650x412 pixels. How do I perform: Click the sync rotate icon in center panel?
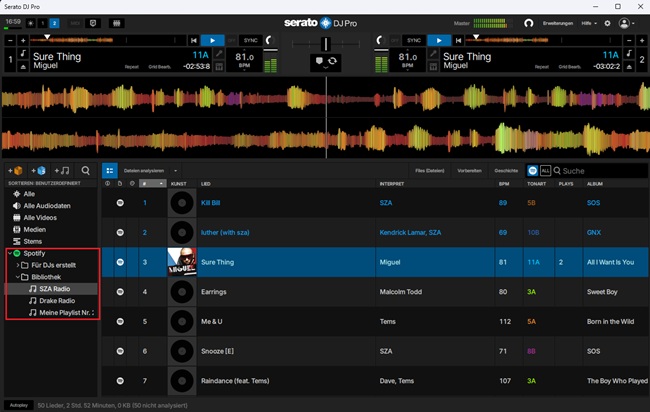pyautogui.click(x=332, y=61)
